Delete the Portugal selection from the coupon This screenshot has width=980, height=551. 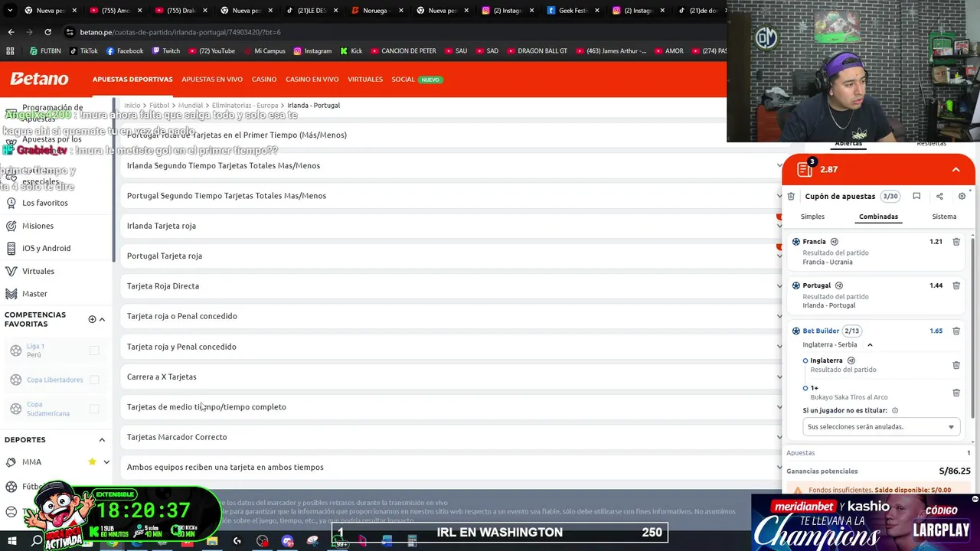956,285
